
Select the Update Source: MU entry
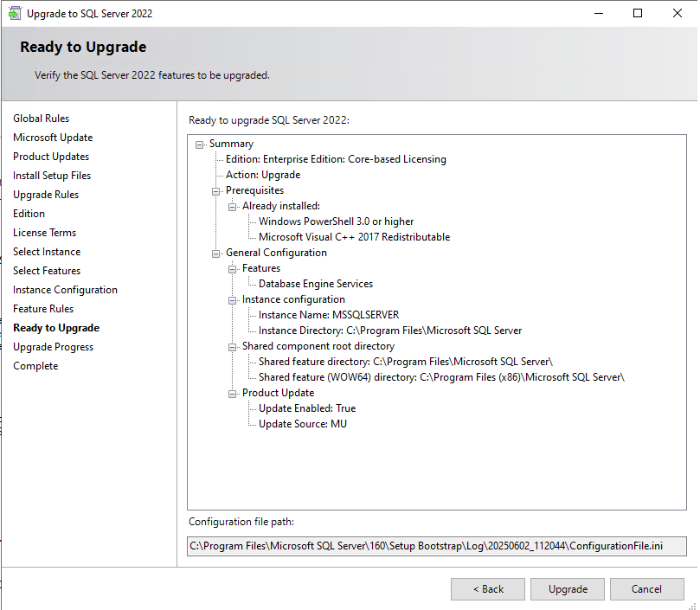302,424
